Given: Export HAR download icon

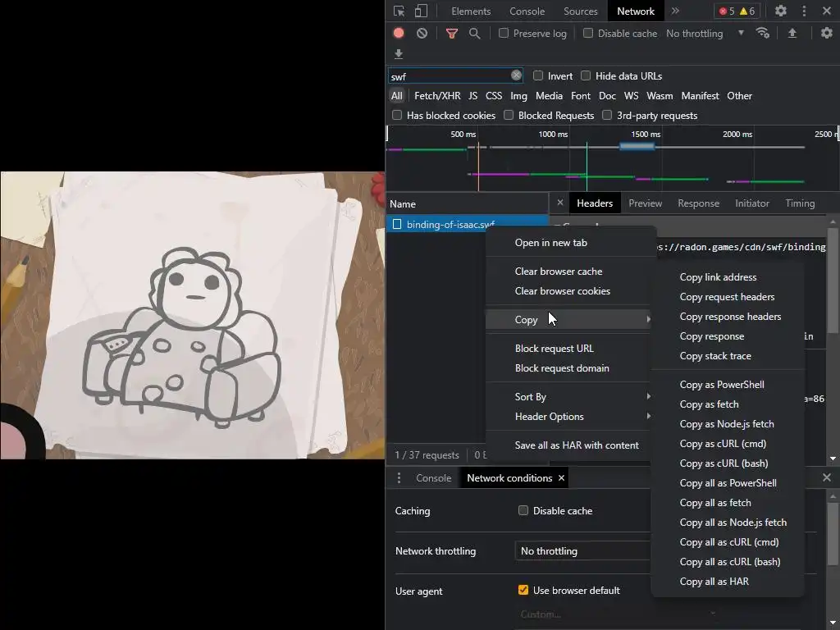Looking at the screenshot, I should coord(399,54).
